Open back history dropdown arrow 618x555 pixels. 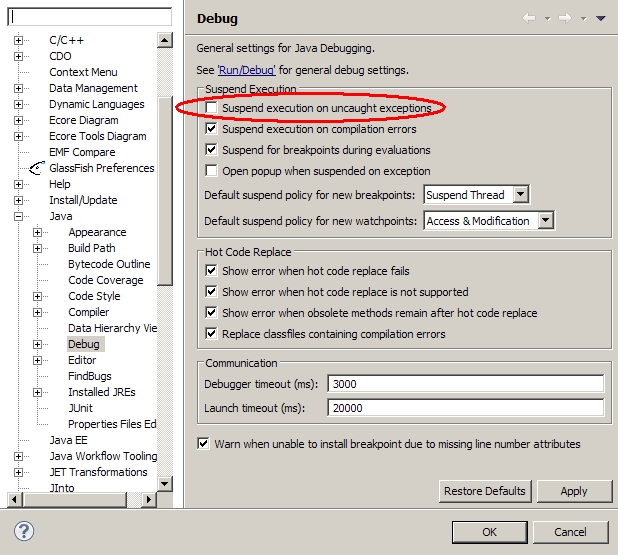(x=547, y=19)
